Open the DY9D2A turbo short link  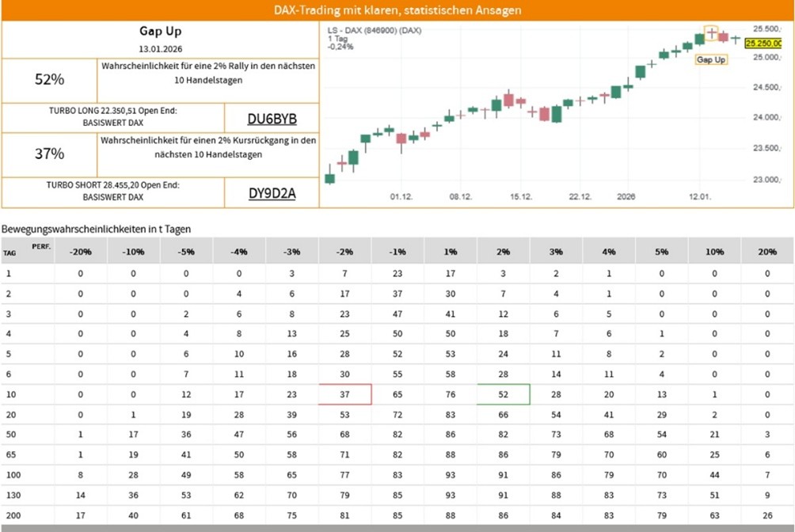pyautogui.click(x=272, y=193)
